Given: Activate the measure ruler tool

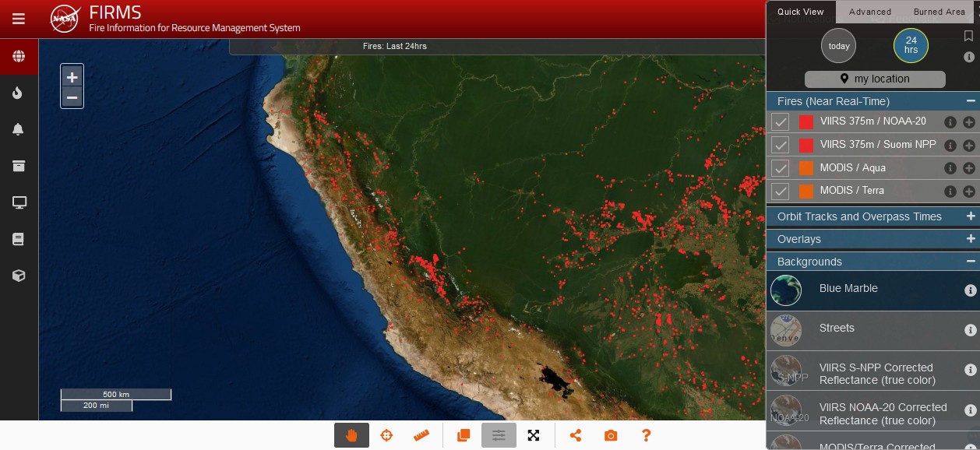Looking at the screenshot, I should [421, 435].
